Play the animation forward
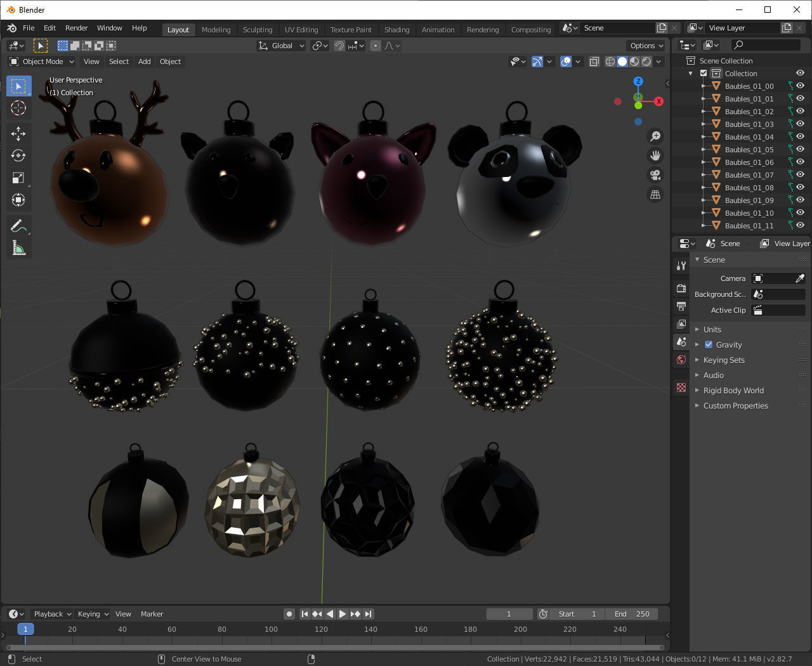Image resolution: width=812 pixels, height=666 pixels. coord(343,613)
